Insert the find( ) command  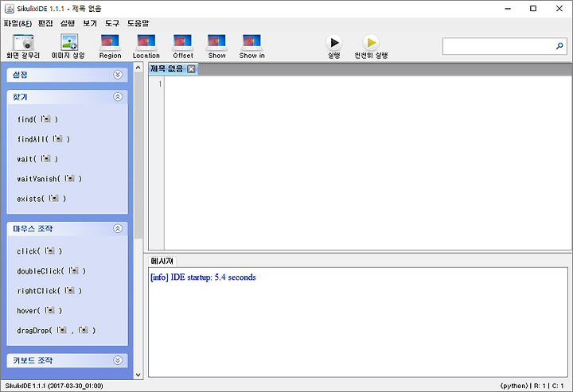click(x=37, y=119)
